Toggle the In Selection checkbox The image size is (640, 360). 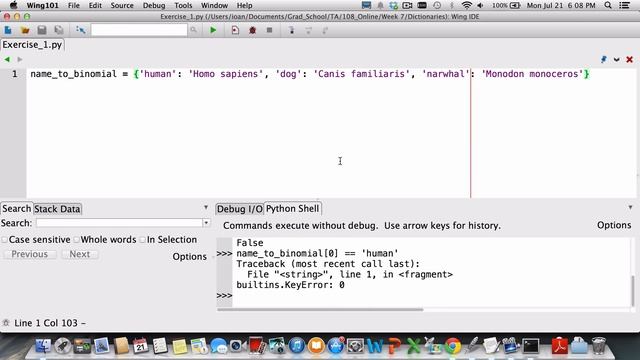(142, 240)
